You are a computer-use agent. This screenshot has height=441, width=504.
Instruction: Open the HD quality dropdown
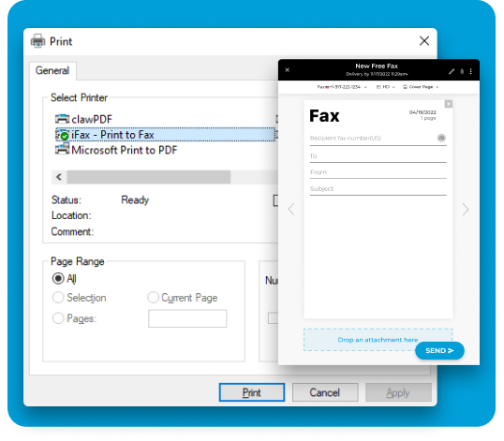[x=386, y=87]
